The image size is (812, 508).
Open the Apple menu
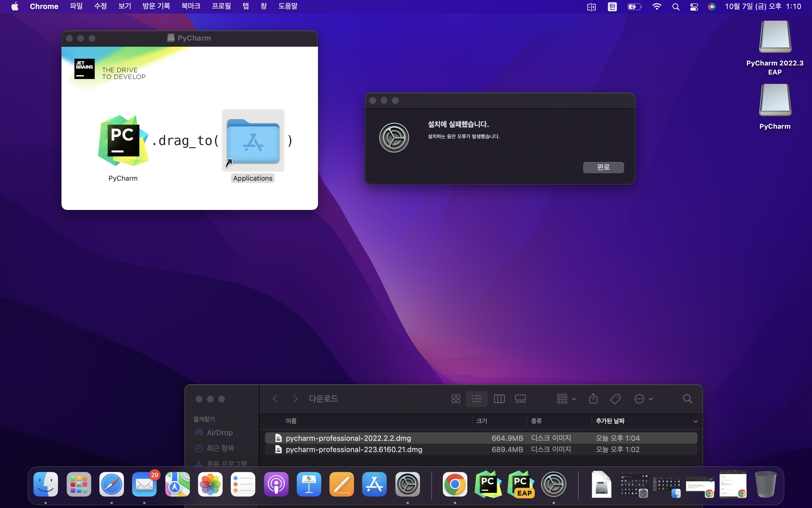[x=15, y=7]
